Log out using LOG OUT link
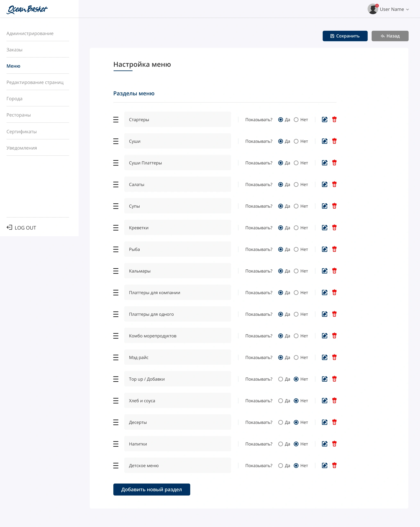This screenshot has height=527, width=420. coord(21,228)
